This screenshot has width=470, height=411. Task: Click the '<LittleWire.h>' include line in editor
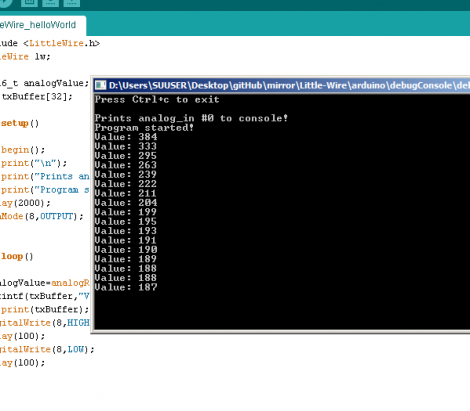point(50,43)
